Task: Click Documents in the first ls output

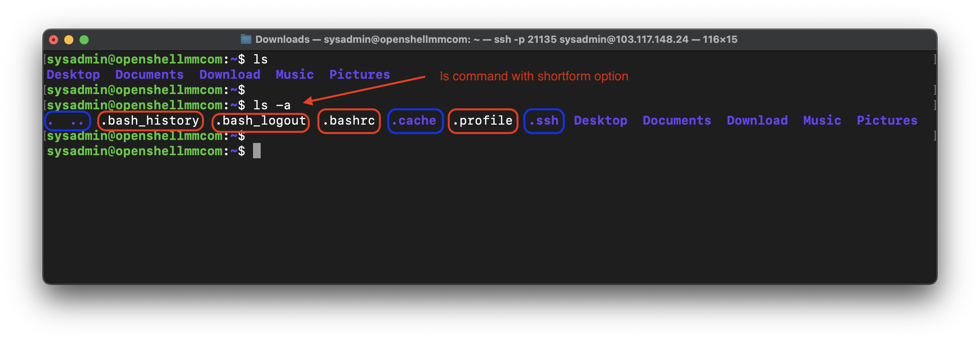Action: coord(149,75)
